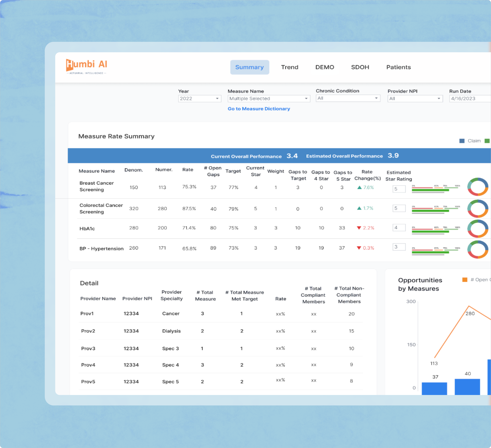Screen dimensions: 491x448
Task: Click the blue Claim legend square
Action: tap(462, 141)
